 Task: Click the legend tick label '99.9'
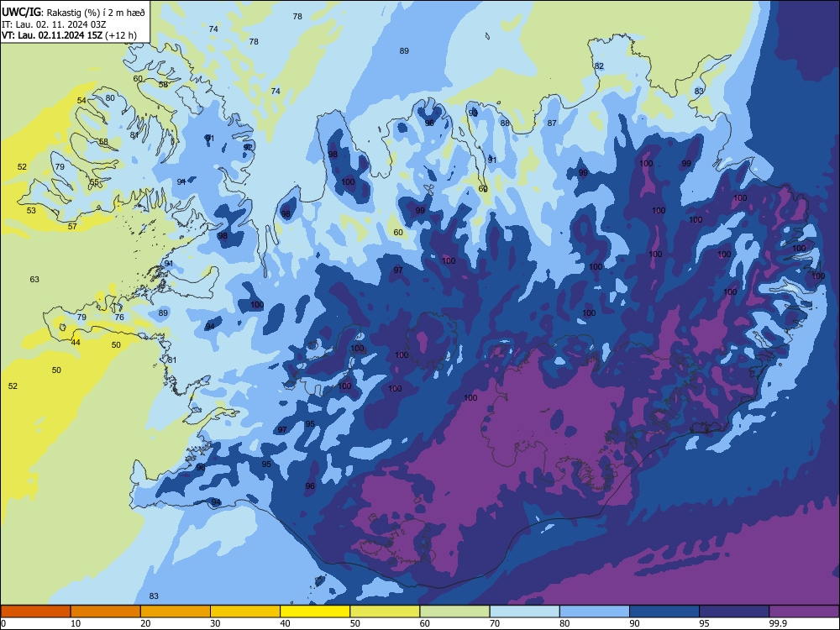click(x=778, y=623)
